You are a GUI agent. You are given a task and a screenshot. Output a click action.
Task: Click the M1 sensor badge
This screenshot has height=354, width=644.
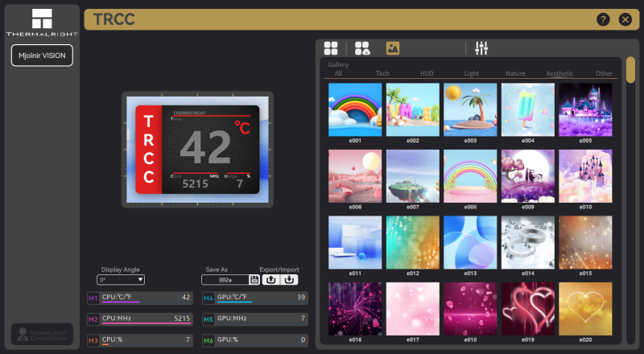tap(93, 298)
